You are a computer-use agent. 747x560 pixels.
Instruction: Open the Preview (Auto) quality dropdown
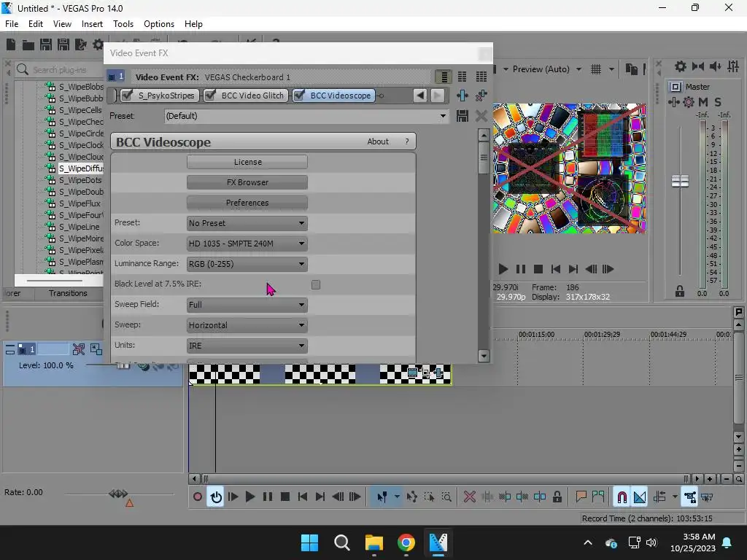[546, 69]
